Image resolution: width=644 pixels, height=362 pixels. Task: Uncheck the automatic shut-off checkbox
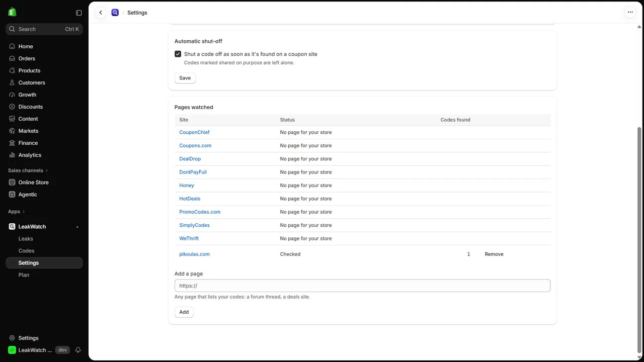click(178, 54)
